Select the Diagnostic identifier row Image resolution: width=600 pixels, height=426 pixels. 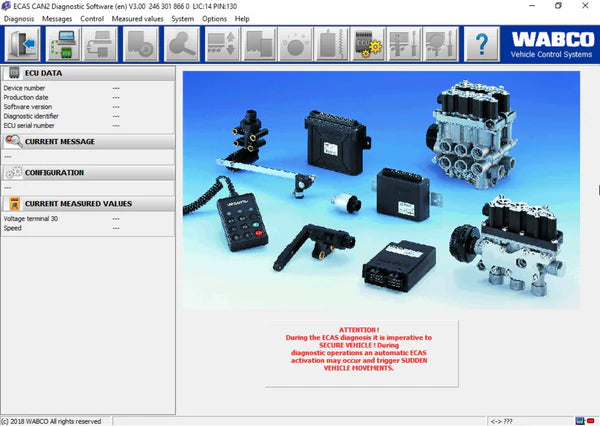pos(88,116)
